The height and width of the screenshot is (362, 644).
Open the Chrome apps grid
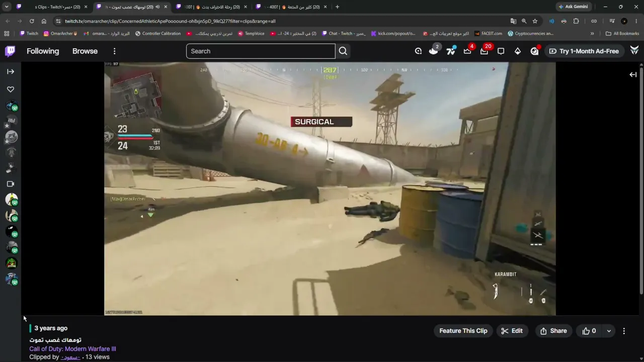coord(7,34)
